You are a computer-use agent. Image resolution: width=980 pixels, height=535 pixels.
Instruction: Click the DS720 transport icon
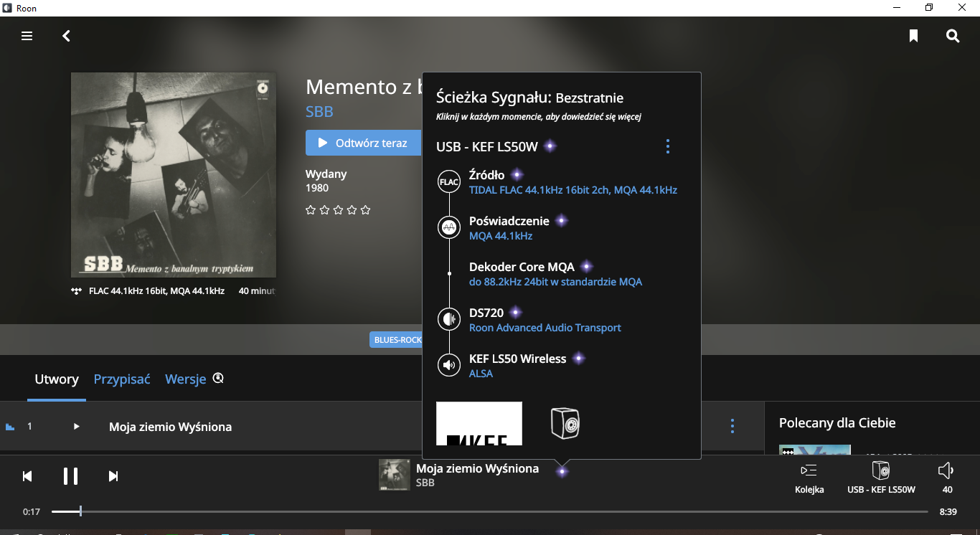pyautogui.click(x=449, y=319)
